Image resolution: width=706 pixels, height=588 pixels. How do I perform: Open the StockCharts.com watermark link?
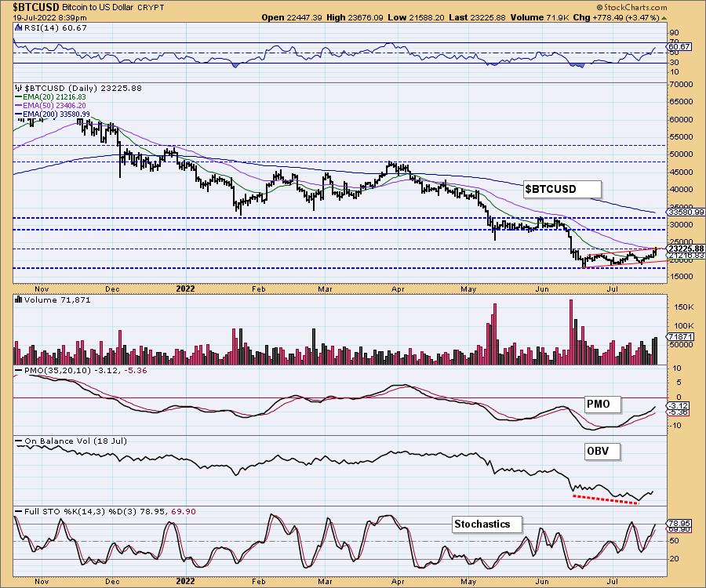pos(632,7)
